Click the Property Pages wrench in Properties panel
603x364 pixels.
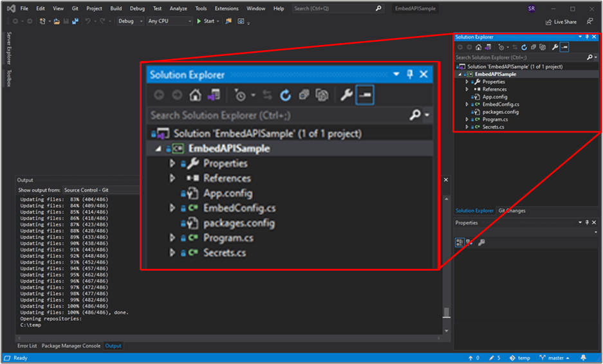(x=481, y=242)
